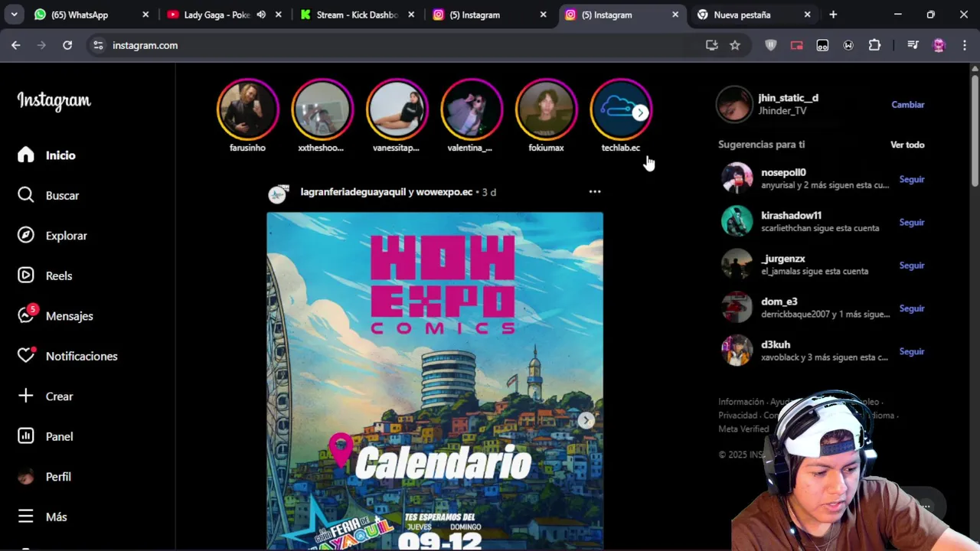Go to next slide of WOW Expo post
980x551 pixels.
[x=586, y=420]
